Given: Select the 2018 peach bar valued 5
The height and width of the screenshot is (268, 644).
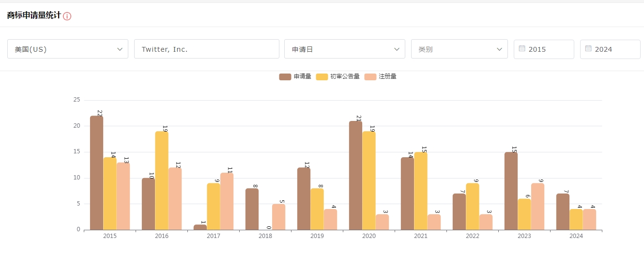Looking at the screenshot, I should pyautogui.click(x=278, y=217).
